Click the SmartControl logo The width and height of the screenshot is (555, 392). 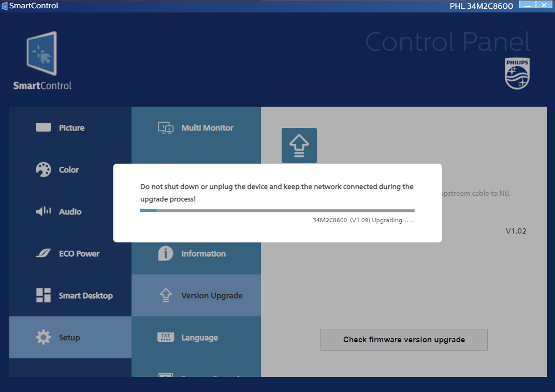[42, 61]
